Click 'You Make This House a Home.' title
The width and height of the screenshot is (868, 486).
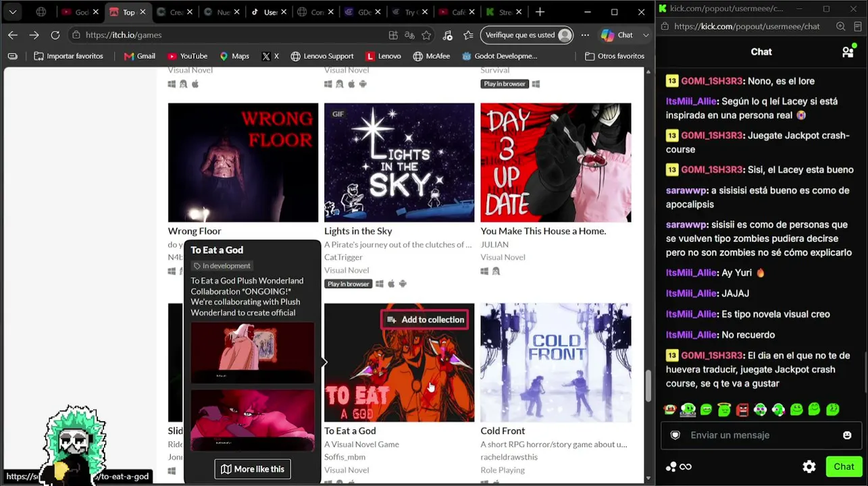[543, 231]
